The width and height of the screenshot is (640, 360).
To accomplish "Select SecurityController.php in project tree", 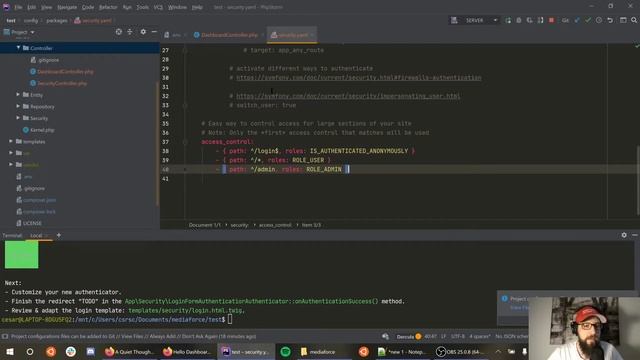I will (62, 83).
